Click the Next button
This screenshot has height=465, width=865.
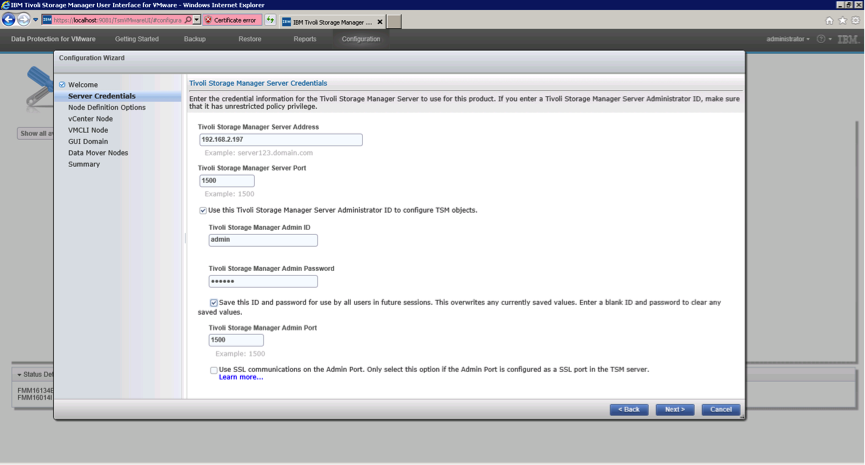pos(675,410)
